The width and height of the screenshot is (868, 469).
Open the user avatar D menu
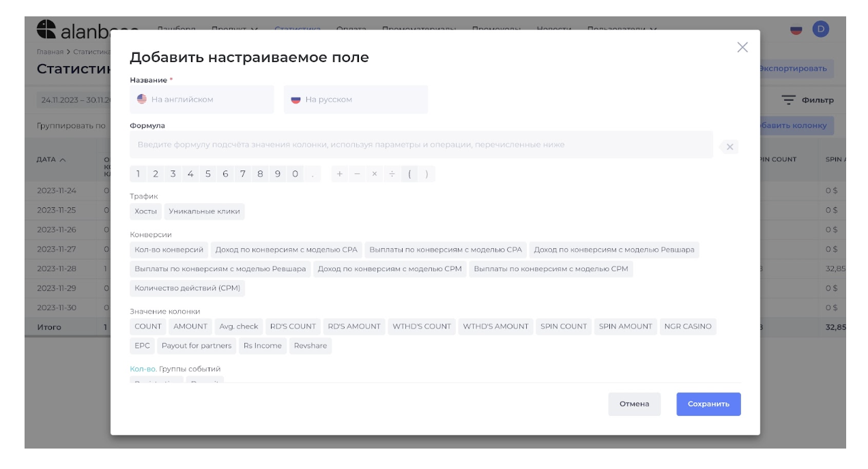(x=820, y=29)
